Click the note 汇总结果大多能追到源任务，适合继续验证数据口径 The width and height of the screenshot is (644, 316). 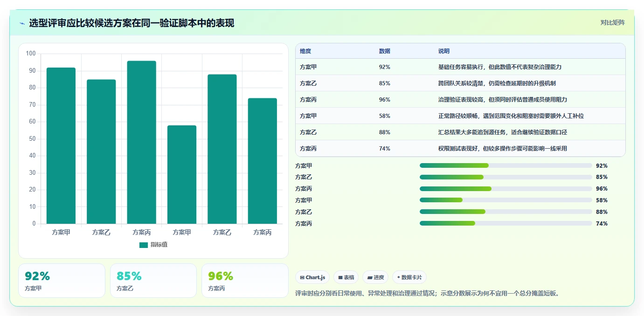503,132
